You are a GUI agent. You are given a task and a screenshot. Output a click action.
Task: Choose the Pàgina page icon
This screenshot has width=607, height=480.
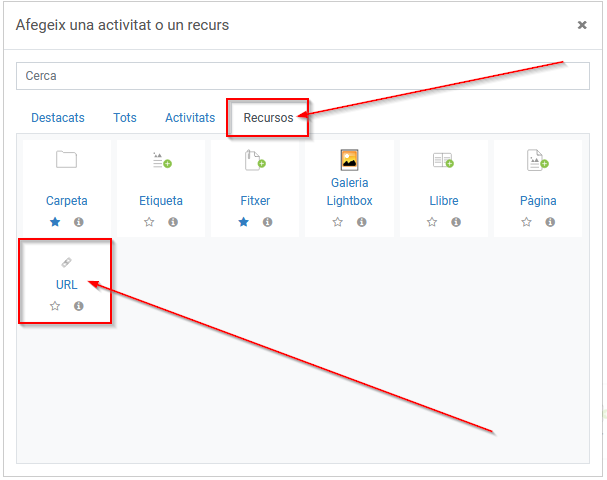pos(538,160)
